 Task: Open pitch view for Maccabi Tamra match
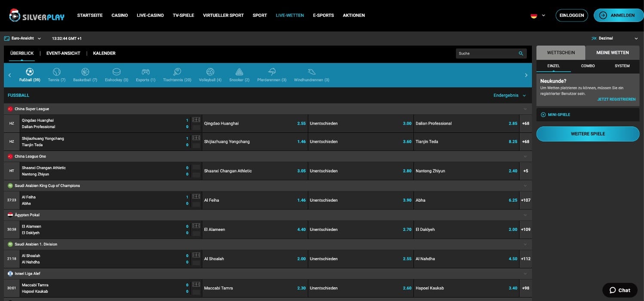(196, 284)
